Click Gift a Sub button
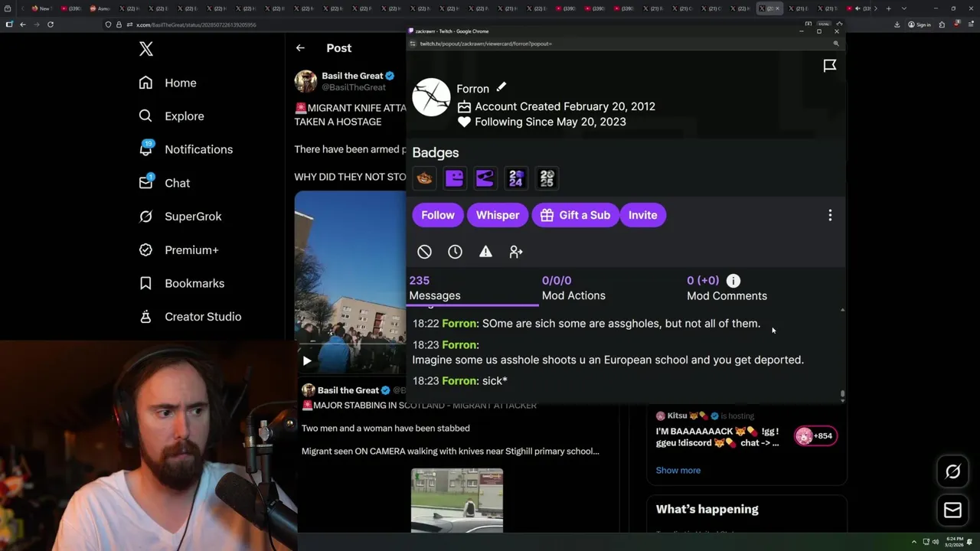 click(575, 215)
